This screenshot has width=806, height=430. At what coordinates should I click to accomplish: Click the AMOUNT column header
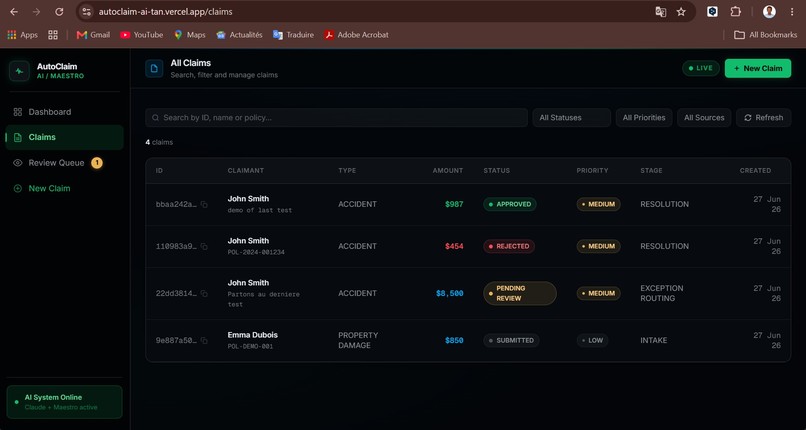point(448,171)
